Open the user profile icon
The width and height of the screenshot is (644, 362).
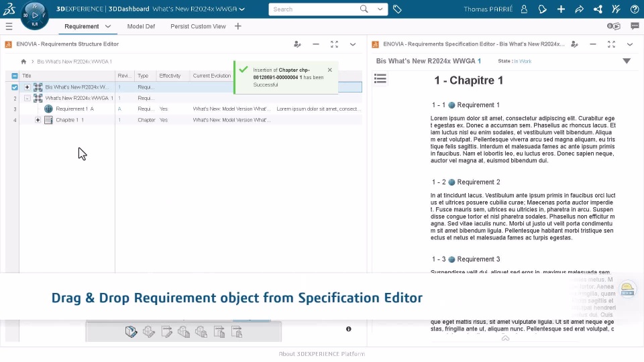pos(524,9)
